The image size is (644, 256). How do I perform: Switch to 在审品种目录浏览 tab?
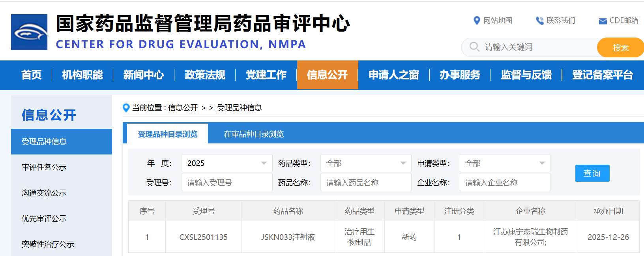[254, 134]
